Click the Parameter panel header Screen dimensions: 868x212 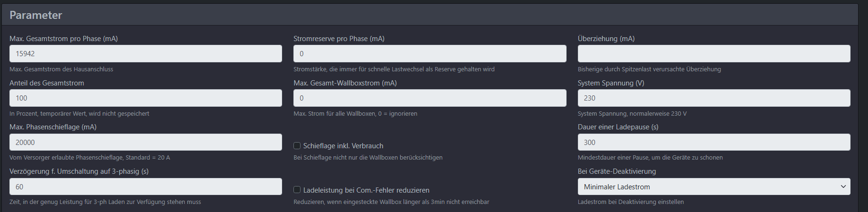pyautogui.click(x=36, y=15)
